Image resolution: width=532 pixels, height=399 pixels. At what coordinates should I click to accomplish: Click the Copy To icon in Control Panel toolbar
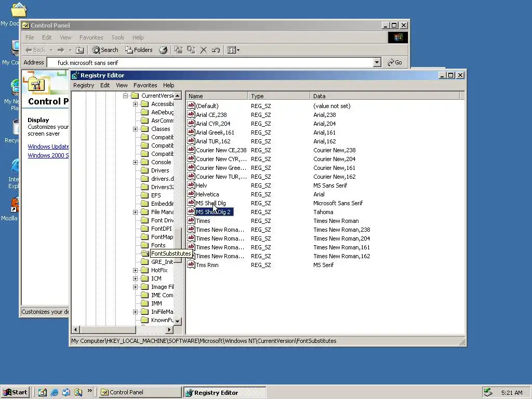tap(191, 50)
